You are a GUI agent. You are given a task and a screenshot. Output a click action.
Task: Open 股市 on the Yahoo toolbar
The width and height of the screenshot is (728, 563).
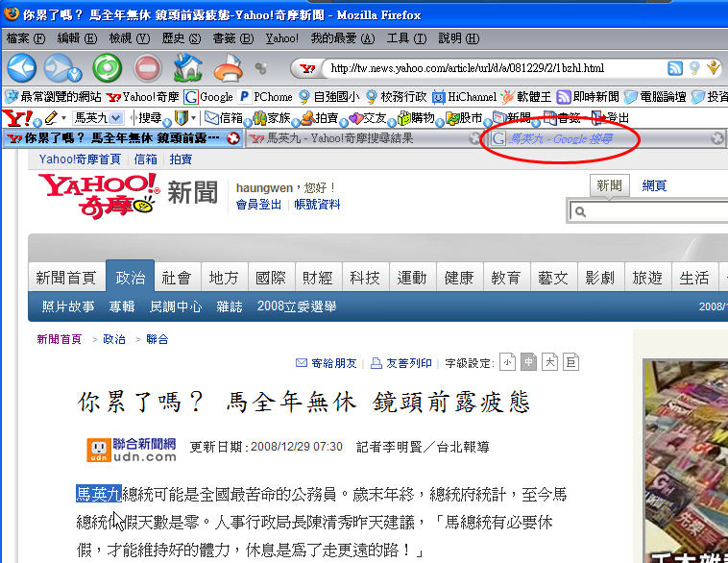coord(464,118)
